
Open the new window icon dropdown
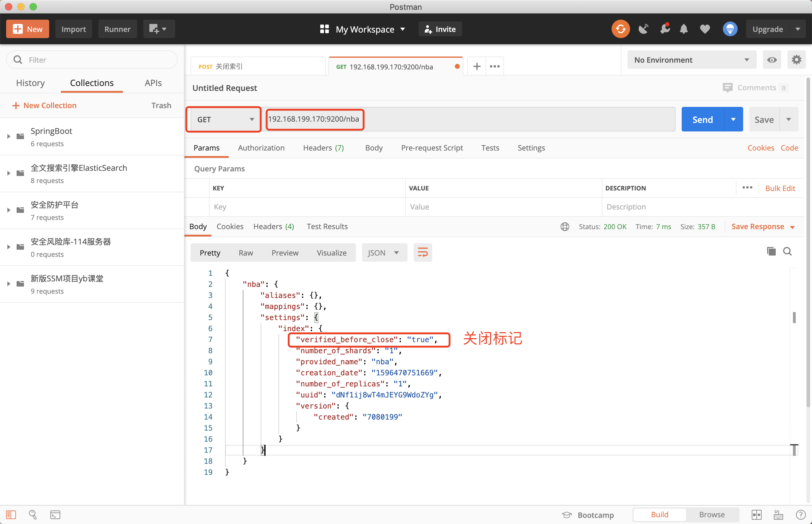pyautogui.click(x=159, y=29)
